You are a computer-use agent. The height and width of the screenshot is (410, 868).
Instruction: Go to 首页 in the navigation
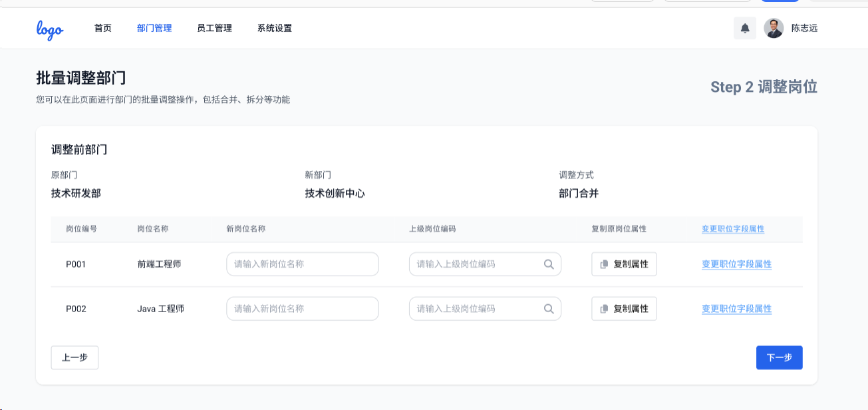point(103,29)
